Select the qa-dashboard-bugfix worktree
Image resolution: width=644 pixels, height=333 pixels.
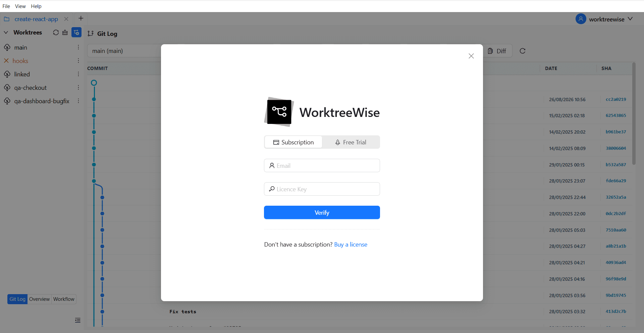42,101
